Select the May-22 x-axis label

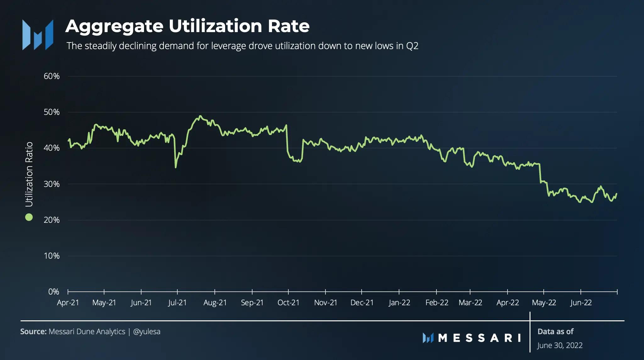pyautogui.click(x=544, y=303)
